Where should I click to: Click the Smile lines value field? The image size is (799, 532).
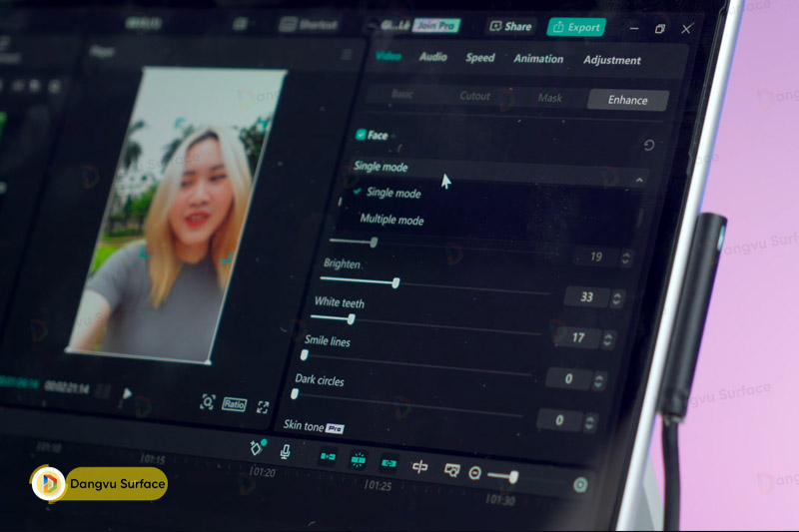(x=568, y=378)
